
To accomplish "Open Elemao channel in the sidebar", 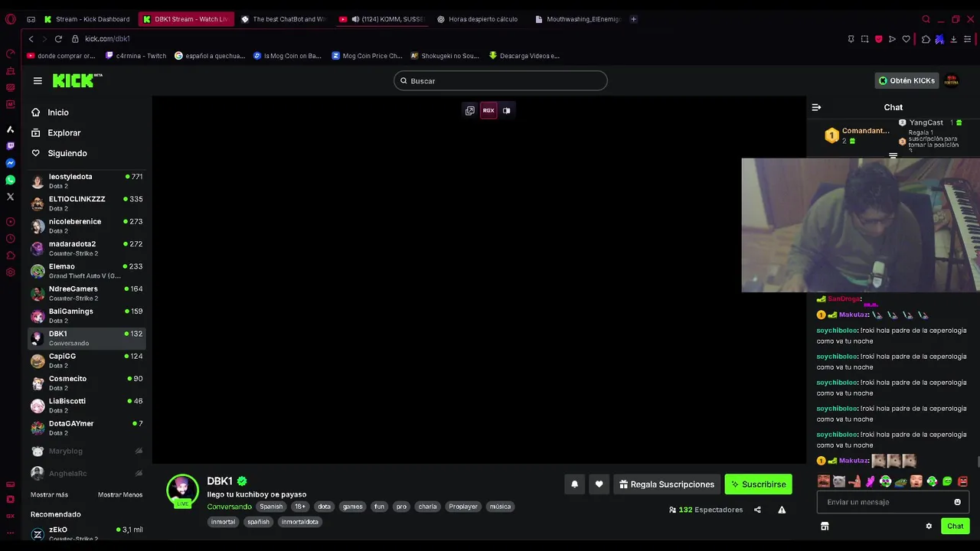I will pos(87,270).
